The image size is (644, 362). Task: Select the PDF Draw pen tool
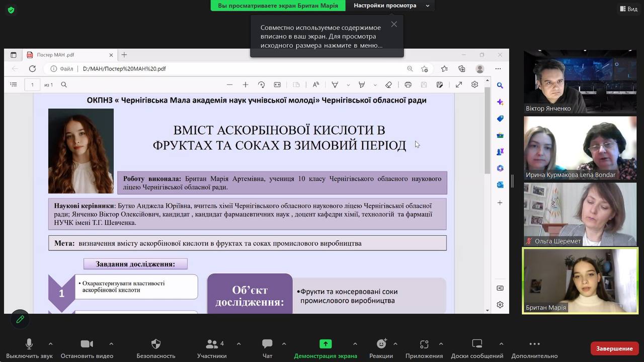point(335,84)
